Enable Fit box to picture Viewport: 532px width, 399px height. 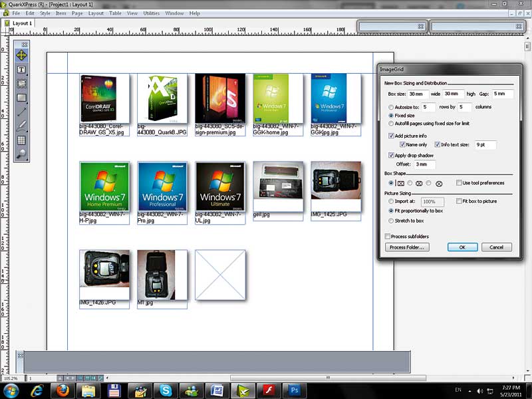click(459, 201)
